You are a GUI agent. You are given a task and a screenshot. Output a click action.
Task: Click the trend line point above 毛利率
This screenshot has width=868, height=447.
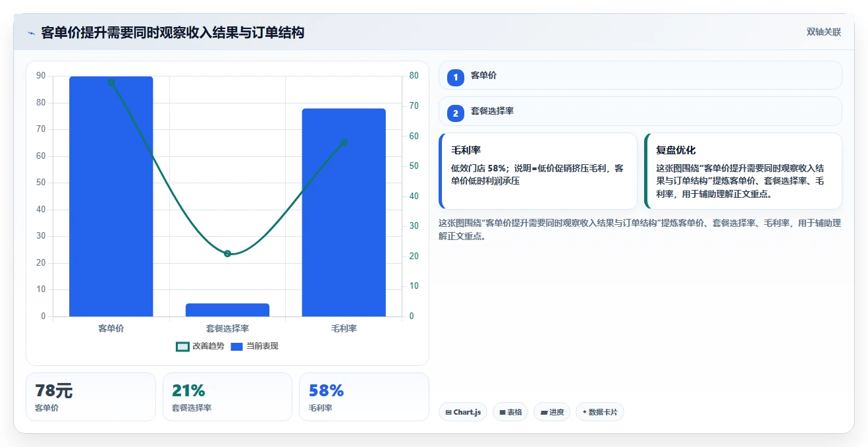click(x=344, y=142)
